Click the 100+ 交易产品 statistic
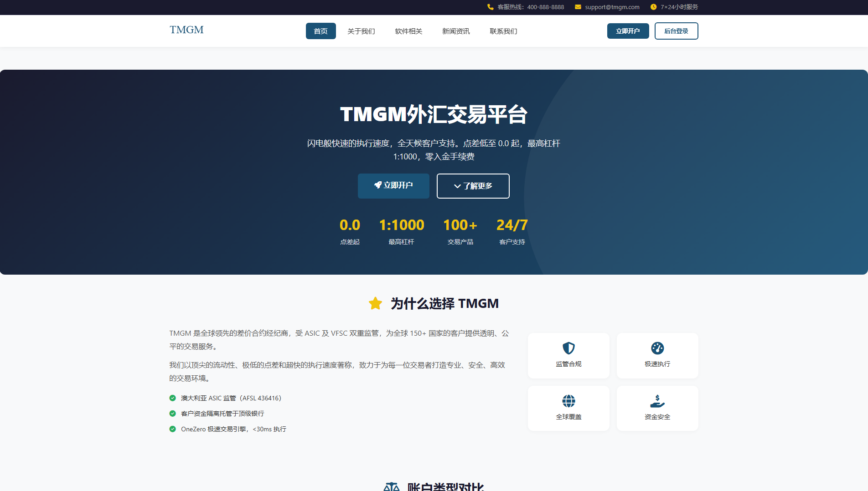 tap(460, 231)
